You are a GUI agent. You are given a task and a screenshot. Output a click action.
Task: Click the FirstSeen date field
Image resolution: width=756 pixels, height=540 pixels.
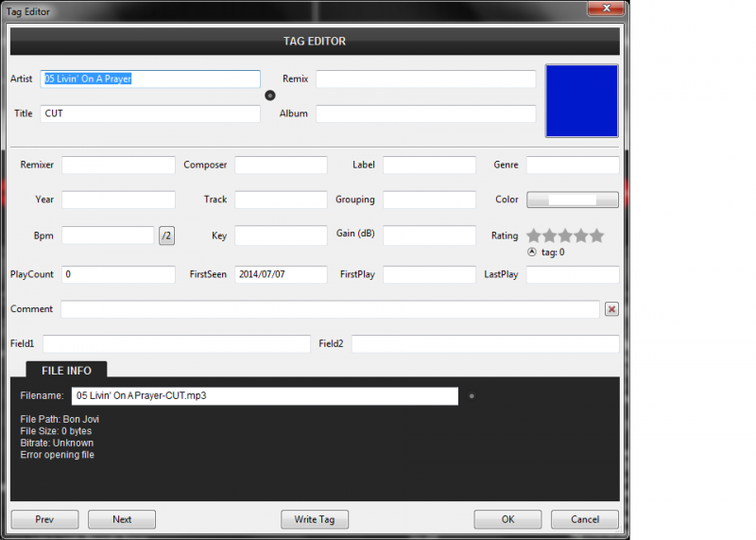click(x=281, y=274)
